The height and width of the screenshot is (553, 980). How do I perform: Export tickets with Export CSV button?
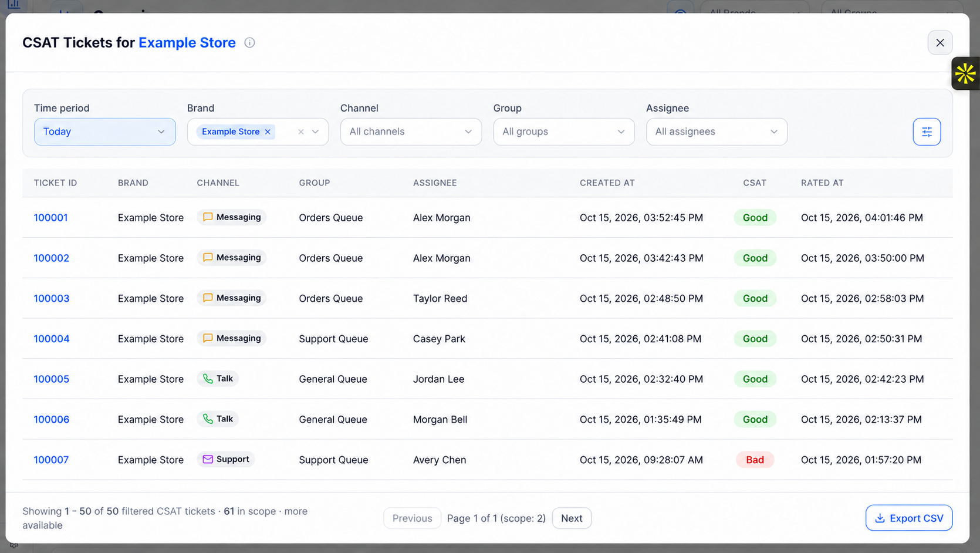click(x=909, y=518)
